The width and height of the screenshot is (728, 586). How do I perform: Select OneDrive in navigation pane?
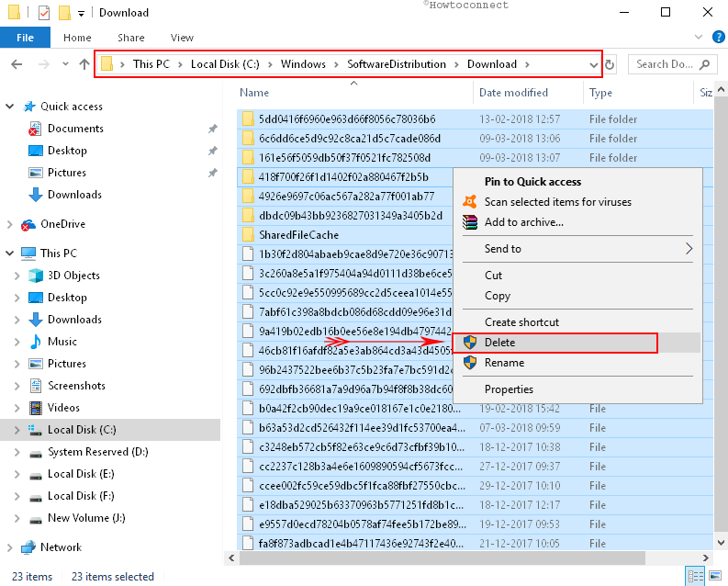coord(62,224)
